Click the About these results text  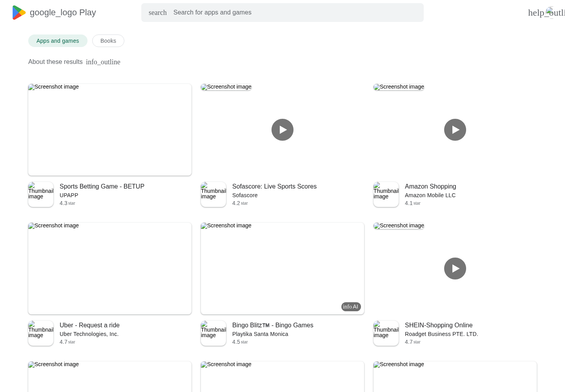tap(55, 62)
